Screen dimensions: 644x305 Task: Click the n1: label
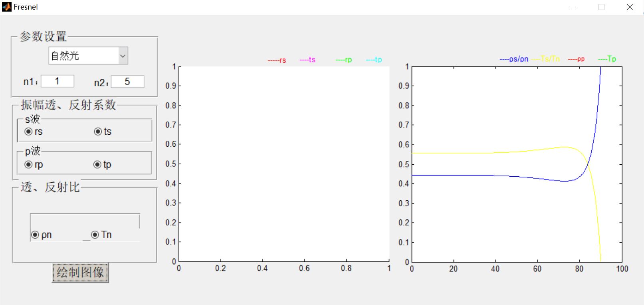pyautogui.click(x=31, y=82)
